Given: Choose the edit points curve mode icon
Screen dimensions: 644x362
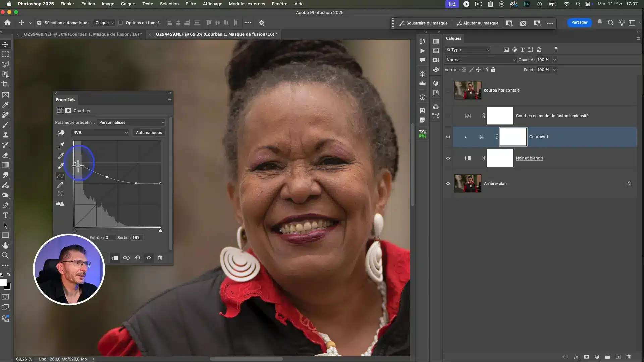Looking at the screenshot, I should (x=60, y=176).
